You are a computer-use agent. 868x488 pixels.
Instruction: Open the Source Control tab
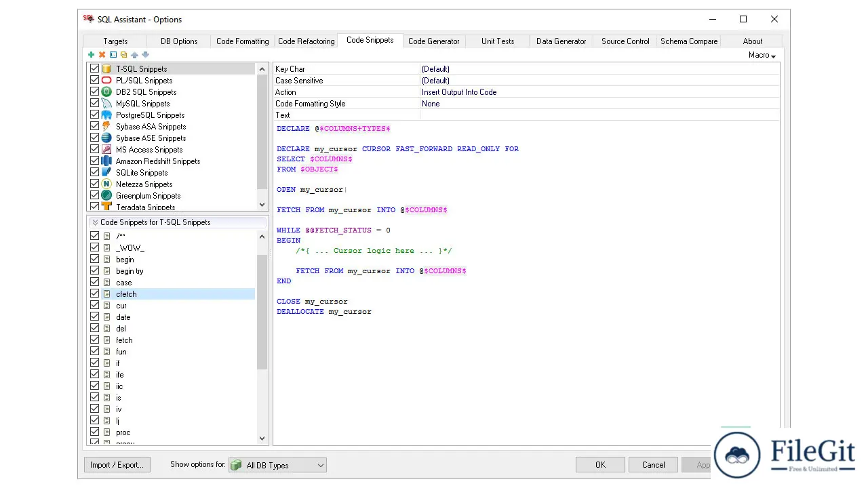(x=625, y=41)
